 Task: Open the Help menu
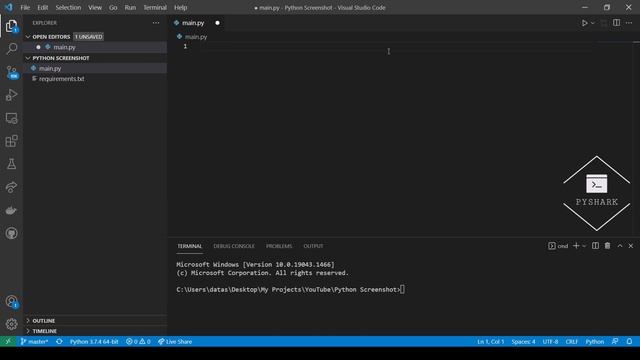180,7
